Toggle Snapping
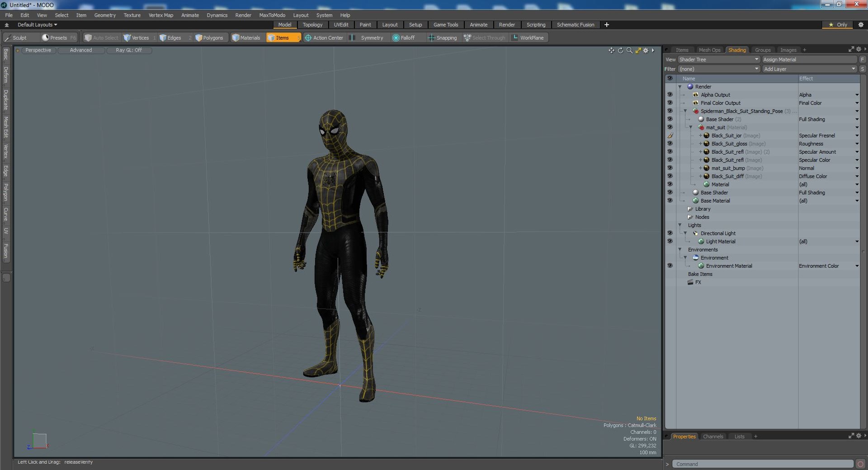The image size is (868, 470). click(442, 38)
